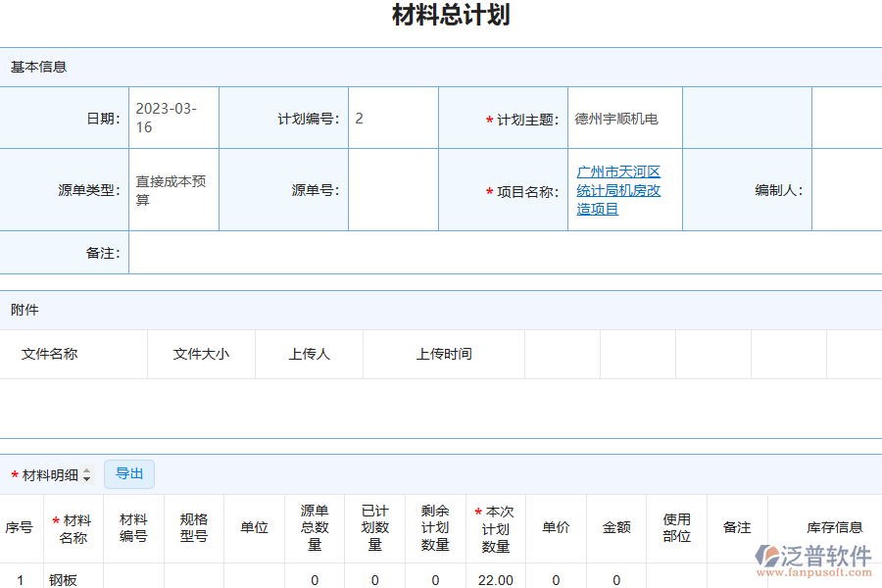The width and height of the screenshot is (882, 588).
Task: Sort by the 材料名称 column header
Action: tap(73, 528)
